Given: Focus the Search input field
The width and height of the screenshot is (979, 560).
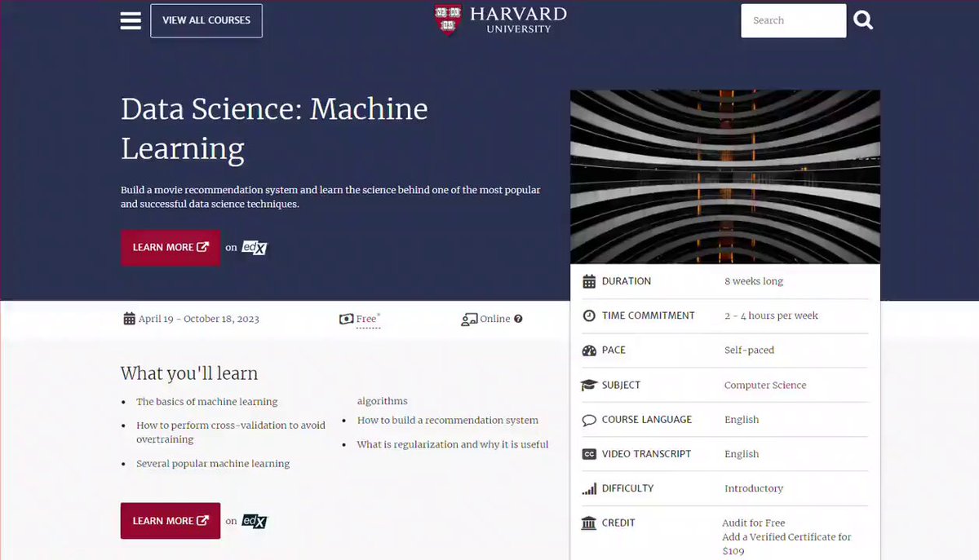Looking at the screenshot, I should tap(794, 20).
